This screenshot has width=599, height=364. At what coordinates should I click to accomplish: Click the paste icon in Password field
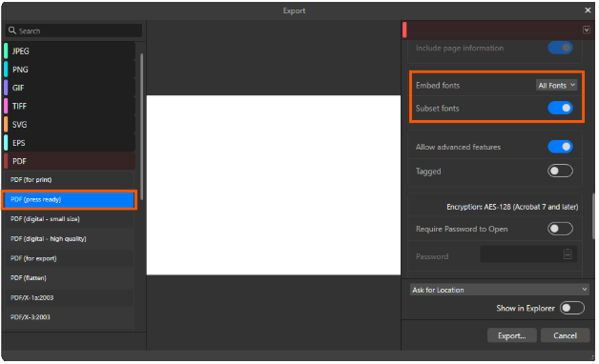click(568, 254)
